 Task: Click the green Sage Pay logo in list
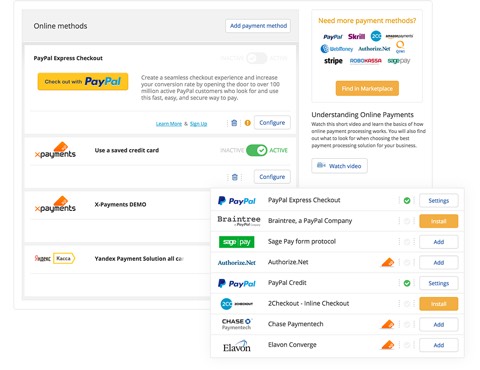coord(237,242)
